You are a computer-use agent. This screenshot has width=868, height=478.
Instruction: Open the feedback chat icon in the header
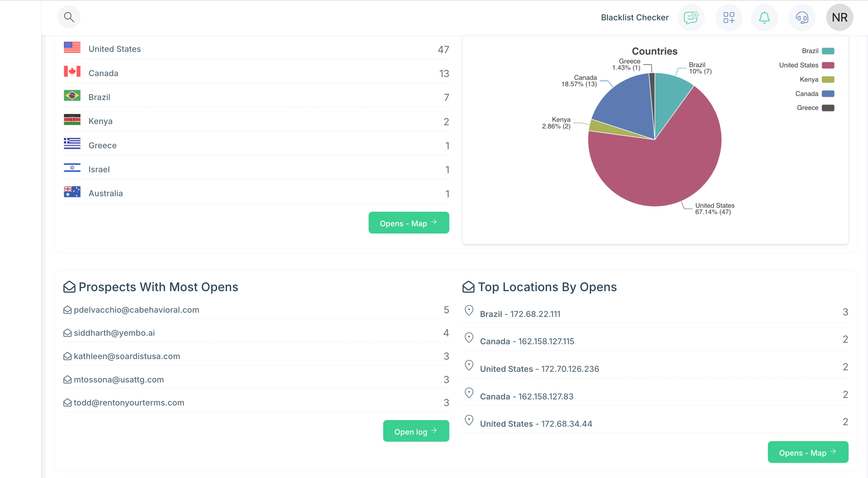(x=691, y=18)
